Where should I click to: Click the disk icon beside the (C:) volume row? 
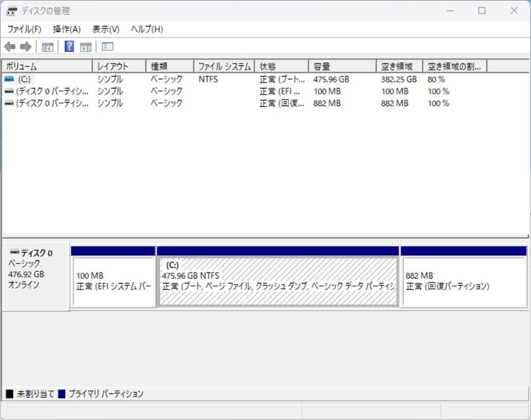(x=10, y=79)
